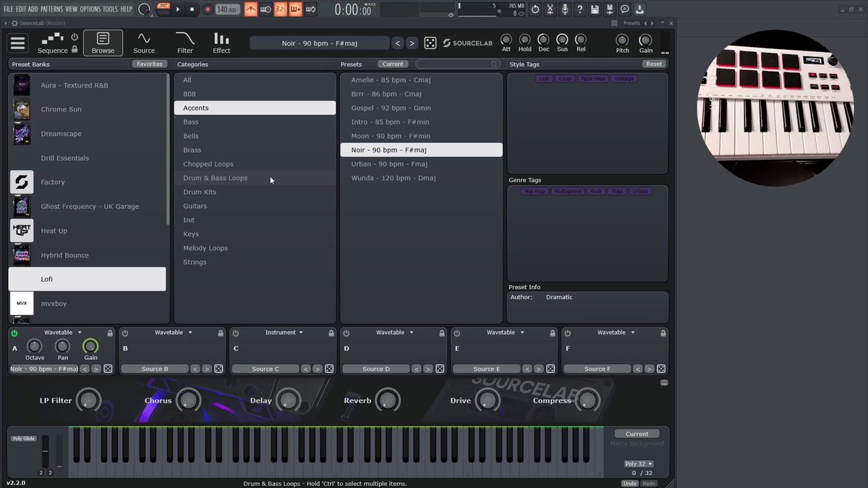Screen dimensions: 868x488
Task: Open the Effect page
Action: 221,43
